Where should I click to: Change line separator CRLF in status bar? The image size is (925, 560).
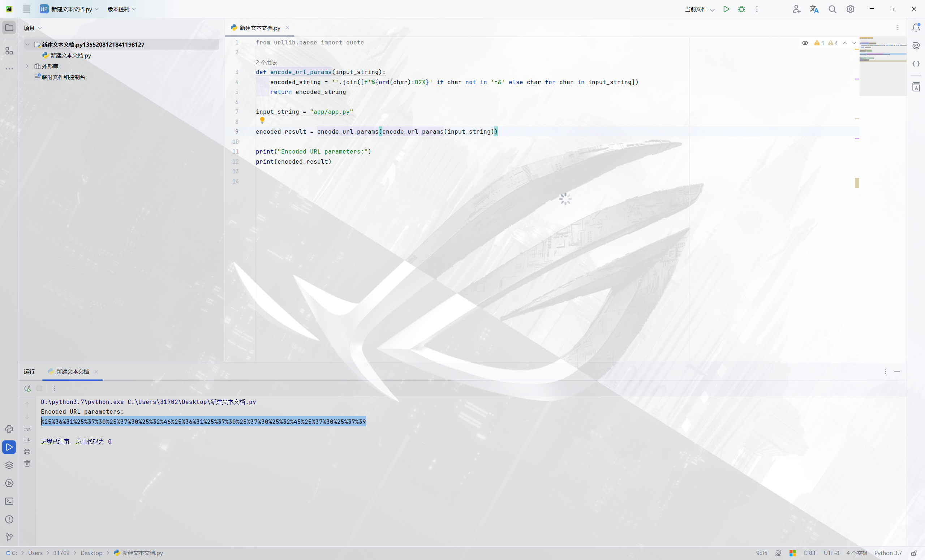point(810,553)
